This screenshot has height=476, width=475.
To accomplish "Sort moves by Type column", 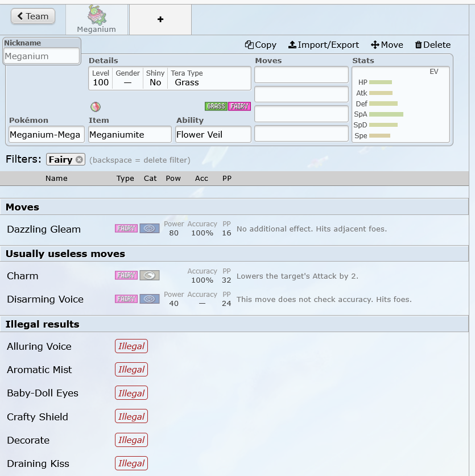I will [x=125, y=179].
